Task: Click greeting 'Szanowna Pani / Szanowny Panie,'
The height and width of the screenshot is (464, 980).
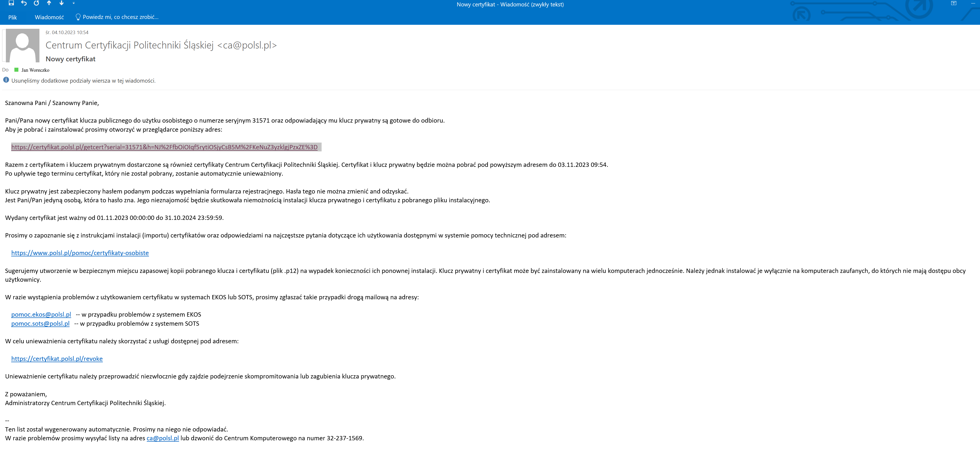Action: pos(52,103)
